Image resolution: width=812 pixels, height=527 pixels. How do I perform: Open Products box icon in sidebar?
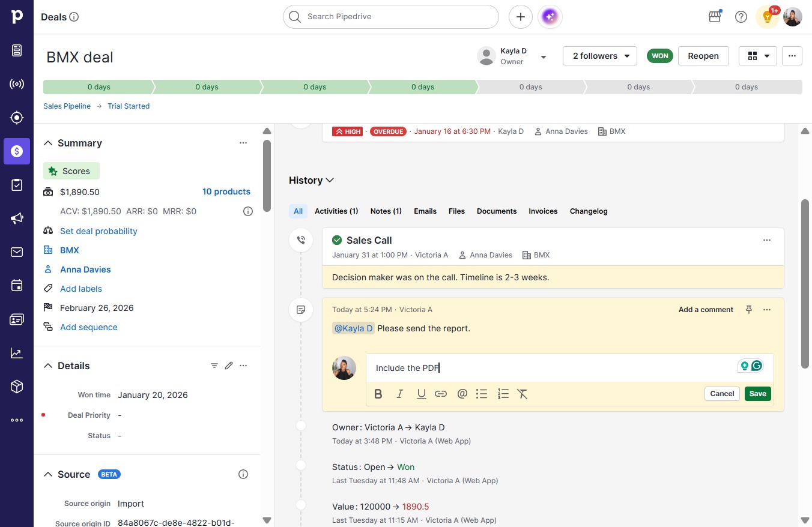17,387
